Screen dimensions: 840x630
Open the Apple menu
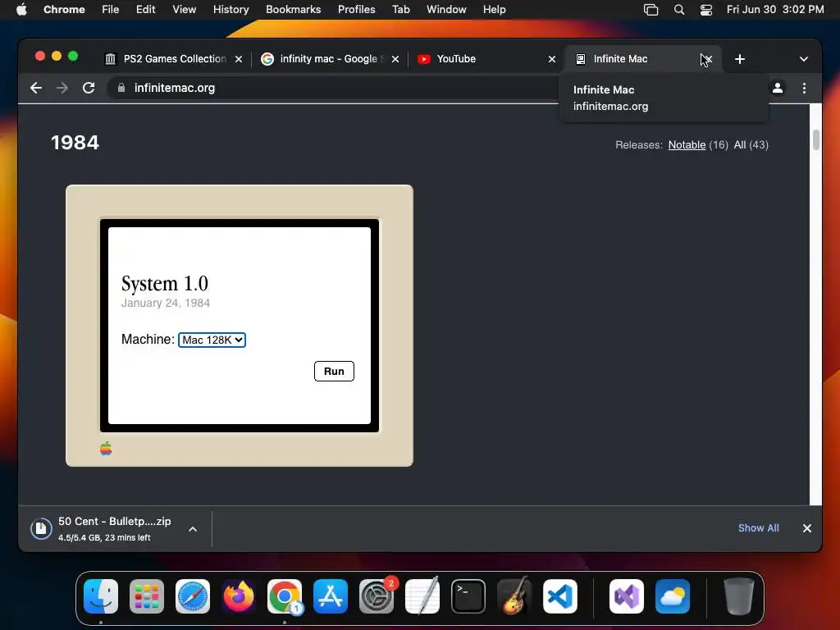point(21,10)
